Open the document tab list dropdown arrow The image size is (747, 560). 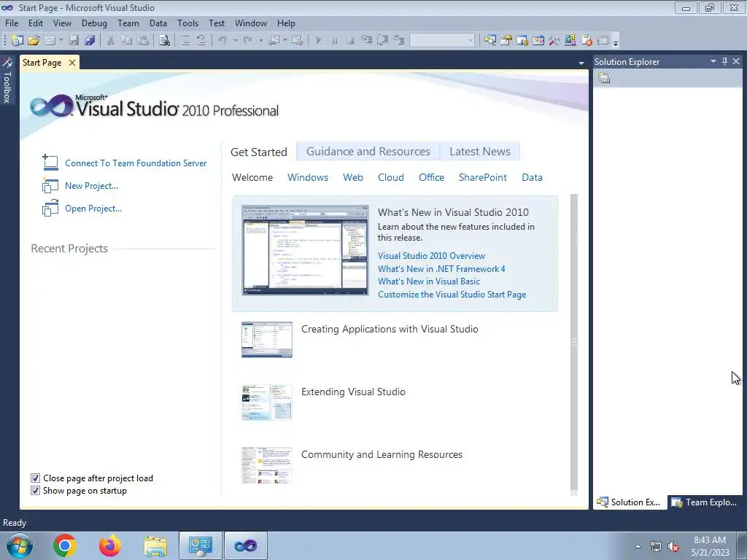pos(581,63)
